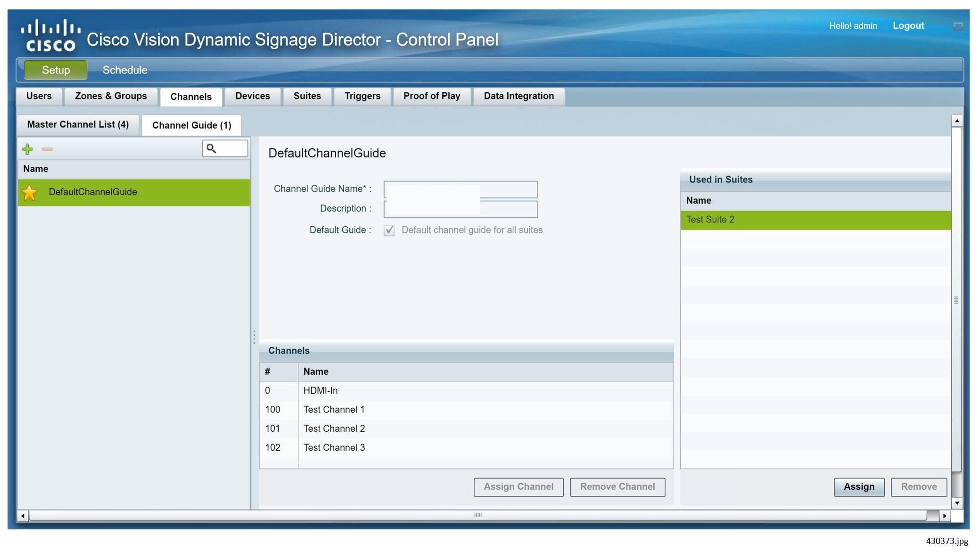Switch to the Schedule tab
The width and height of the screenshot is (980, 552).
click(124, 70)
